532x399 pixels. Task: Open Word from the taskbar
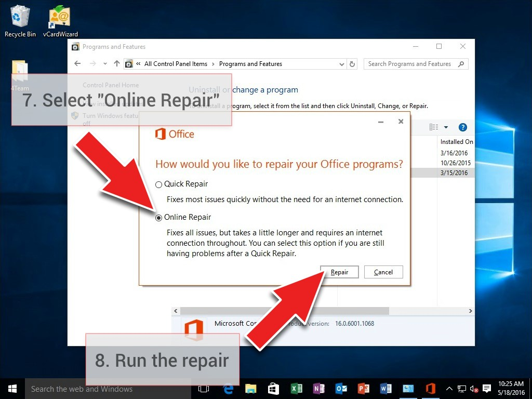coord(385,389)
